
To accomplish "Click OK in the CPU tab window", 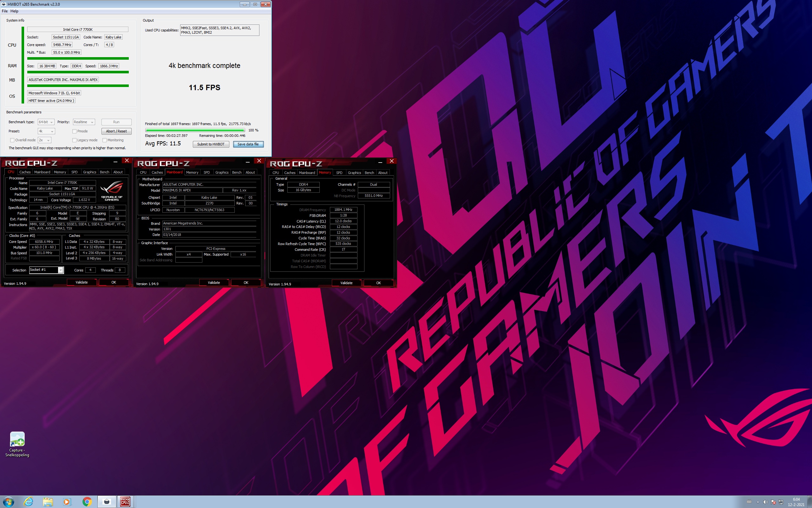I will [114, 282].
